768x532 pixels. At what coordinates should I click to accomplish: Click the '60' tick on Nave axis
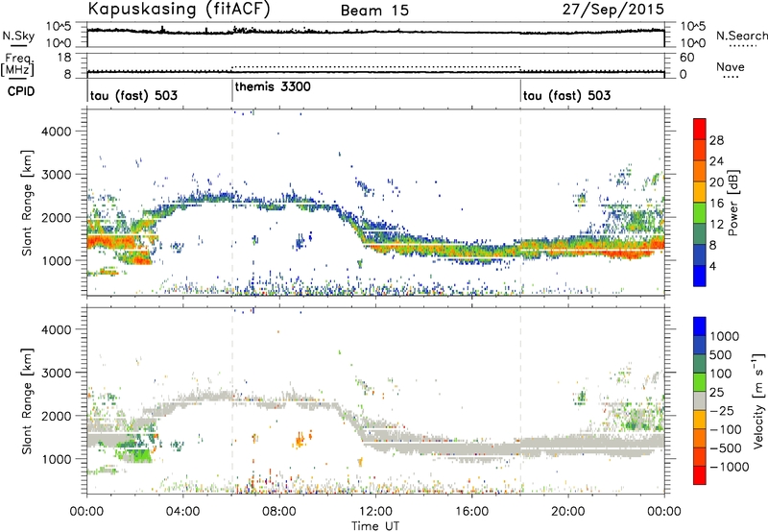coord(686,58)
